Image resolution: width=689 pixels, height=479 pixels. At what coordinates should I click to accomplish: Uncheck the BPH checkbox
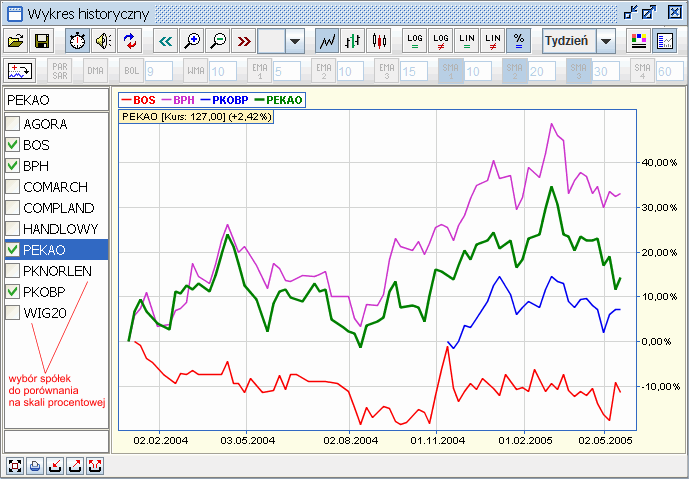click(12, 166)
